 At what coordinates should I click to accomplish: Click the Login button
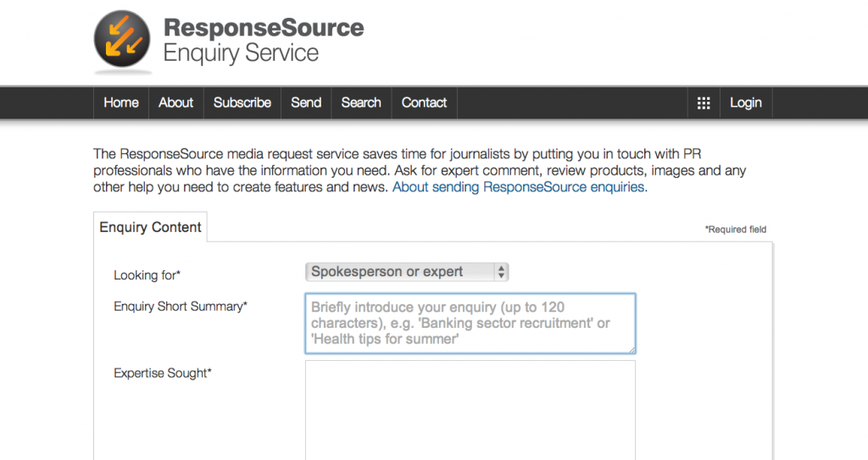(746, 103)
